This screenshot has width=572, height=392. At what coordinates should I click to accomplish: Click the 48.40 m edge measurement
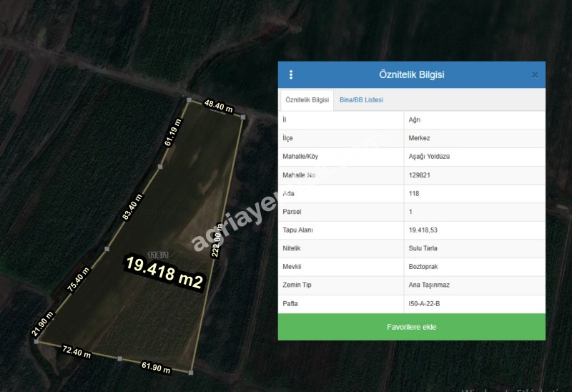coord(219,107)
